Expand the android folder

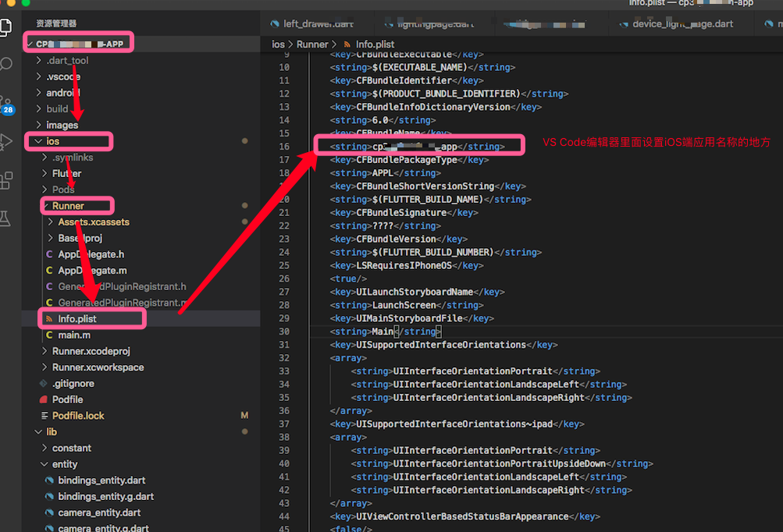pos(63,93)
